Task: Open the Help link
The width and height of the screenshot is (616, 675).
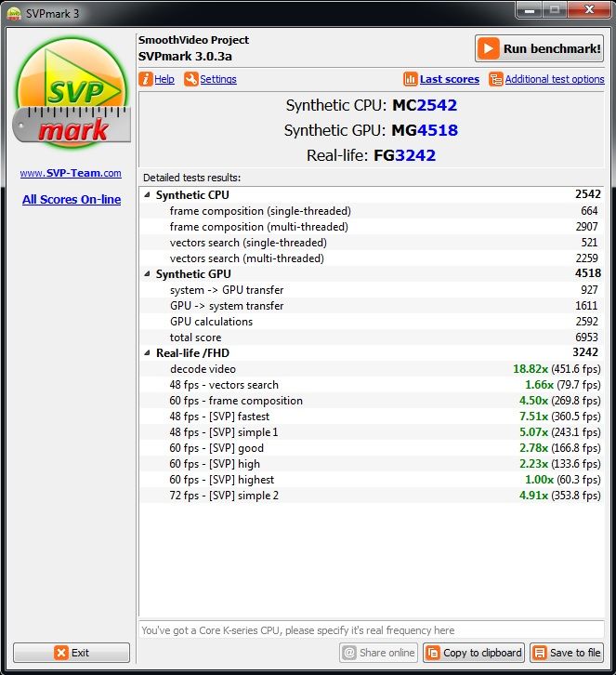Action: 164,79
